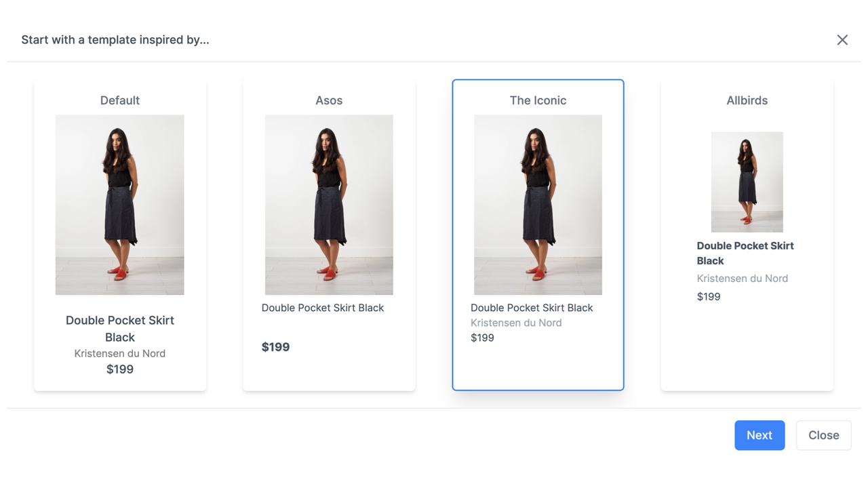This screenshot has height=488, width=868.
Task: Click the Asos template heading label
Action: pos(329,100)
